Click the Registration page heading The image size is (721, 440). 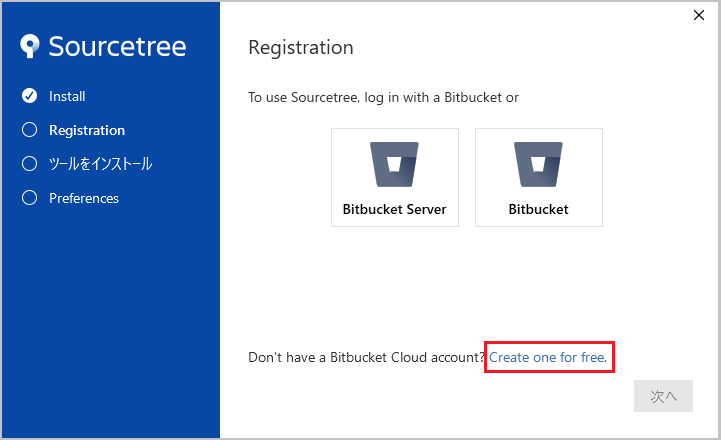301,48
